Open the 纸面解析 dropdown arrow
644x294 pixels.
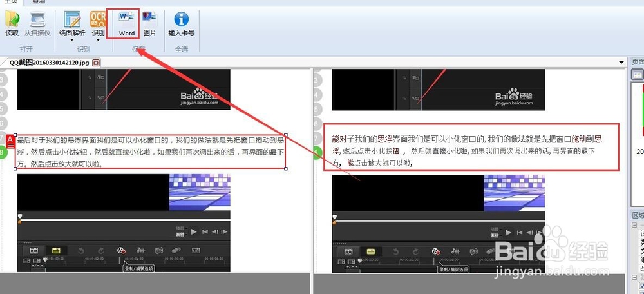[72, 40]
